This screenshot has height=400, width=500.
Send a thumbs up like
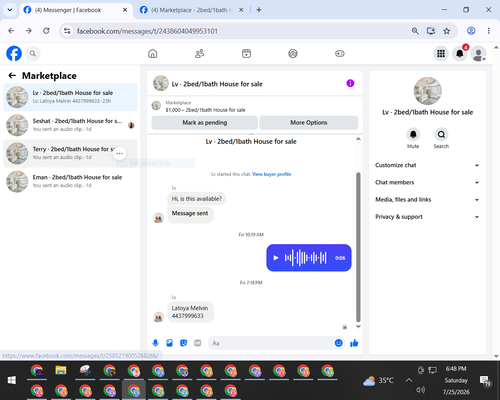pyautogui.click(x=354, y=343)
